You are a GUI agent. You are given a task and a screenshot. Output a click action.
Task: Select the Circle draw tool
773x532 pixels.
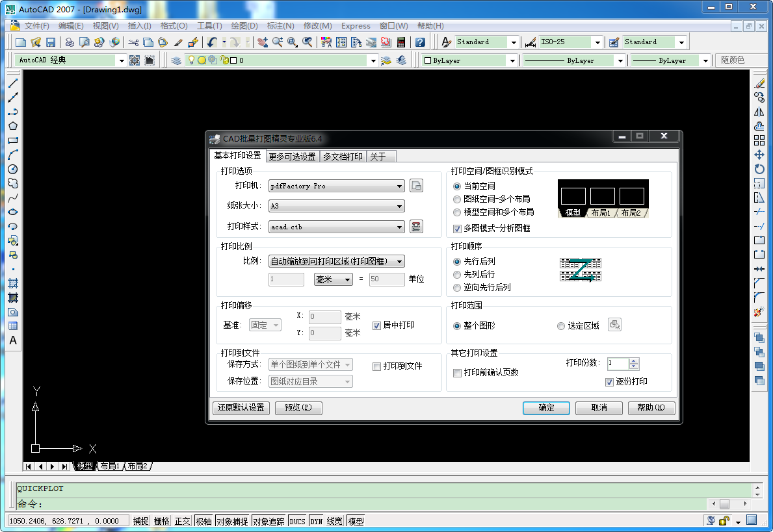[12, 169]
